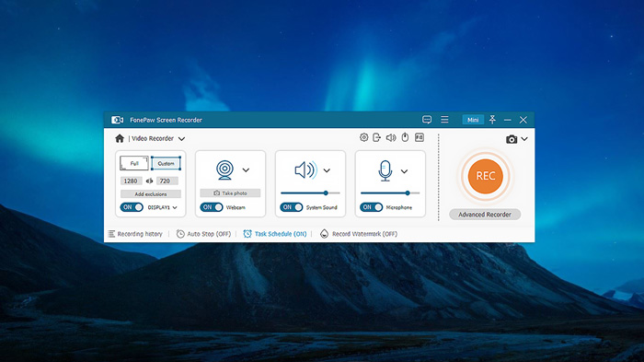Expand the system sound device dropdown
The height and width of the screenshot is (362, 644).
click(x=327, y=170)
